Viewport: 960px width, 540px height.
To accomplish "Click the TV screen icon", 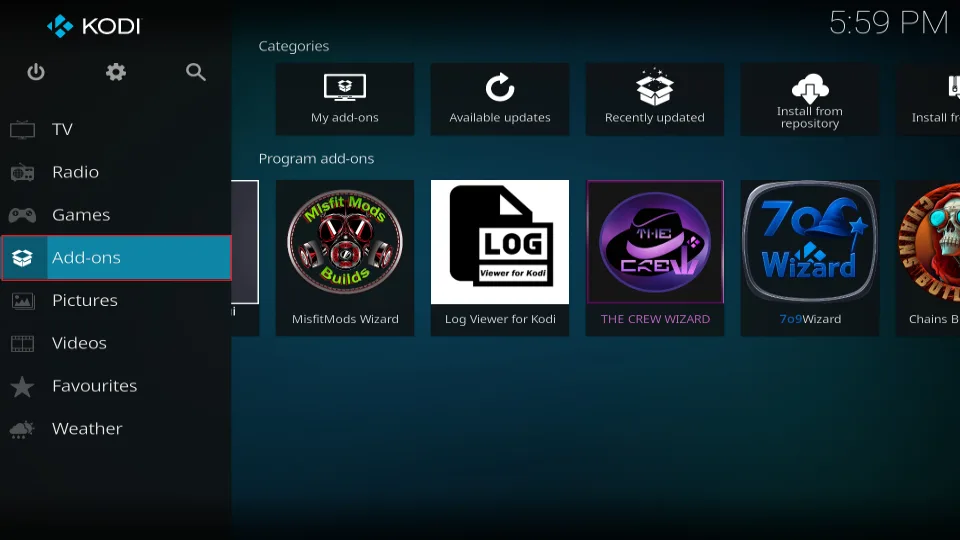I will (23, 130).
